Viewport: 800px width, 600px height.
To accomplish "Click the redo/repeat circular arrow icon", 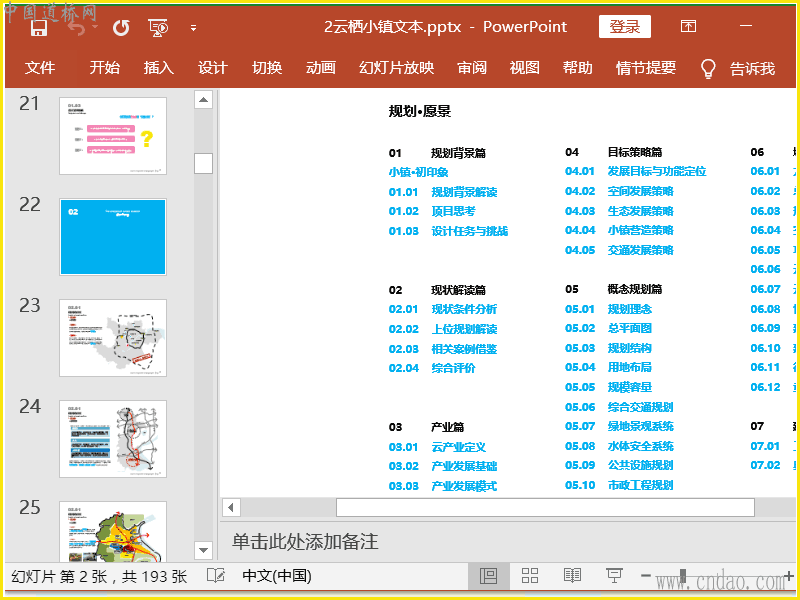I will (121, 28).
